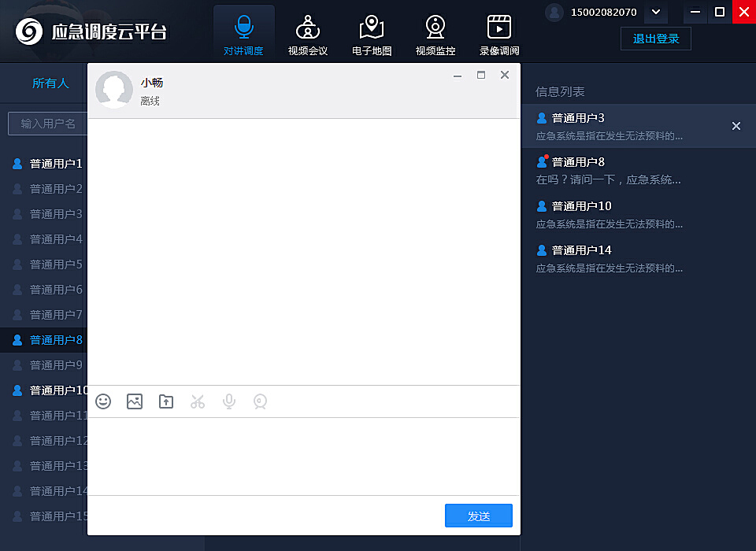The height and width of the screenshot is (551, 756).
Task: Click the account avatar beside 15002082070
Action: tap(554, 13)
